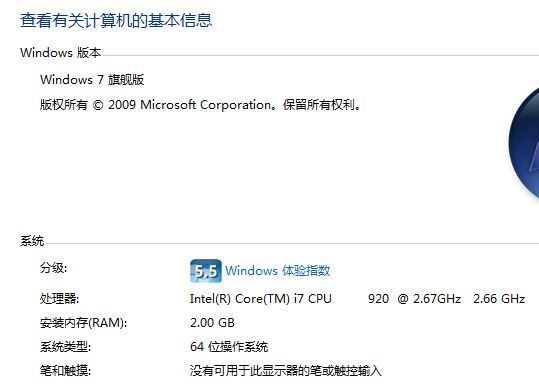Click the 系统类型 label
Image resolution: width=539 pixels, height=386 pixels.
click(65, 346)
